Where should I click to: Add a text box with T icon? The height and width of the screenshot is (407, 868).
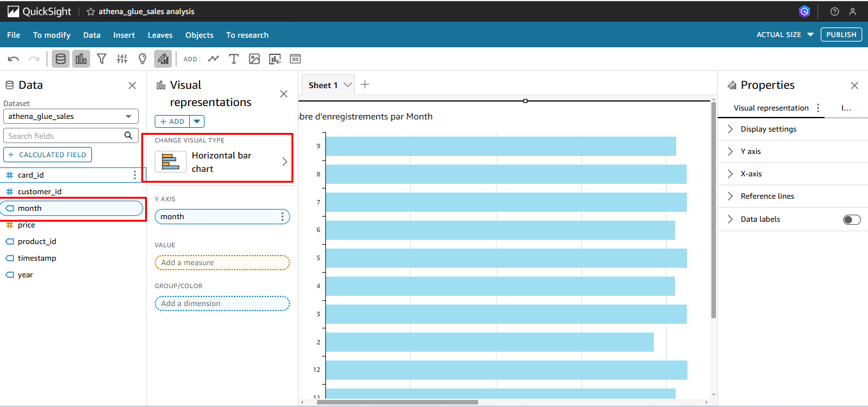pyautogui.click(x=234, y=59)
